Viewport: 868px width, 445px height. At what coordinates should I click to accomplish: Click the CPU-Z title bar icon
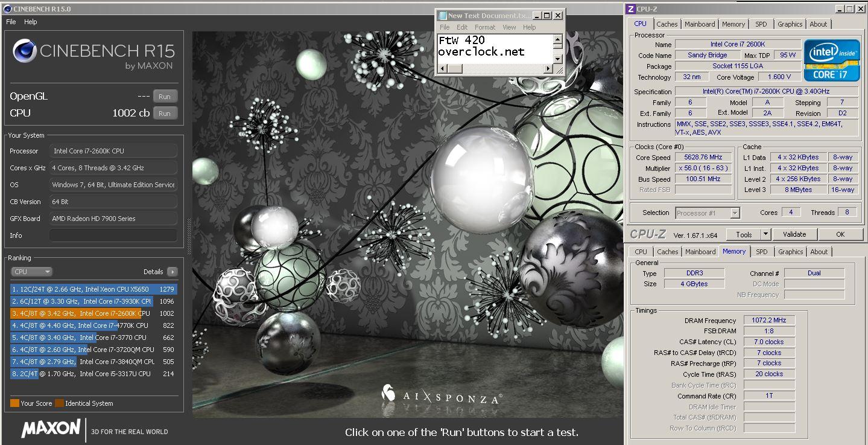coord(631,8)
